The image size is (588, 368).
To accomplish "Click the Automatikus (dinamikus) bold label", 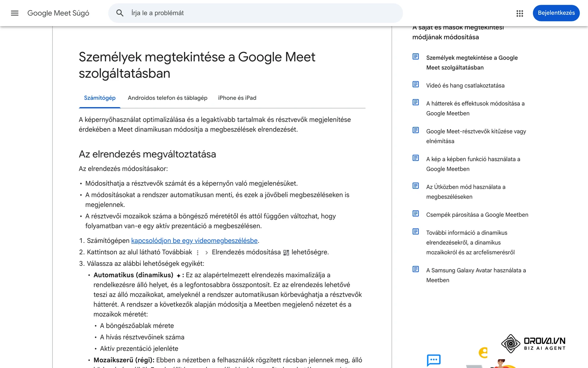I will pos(133,275).
